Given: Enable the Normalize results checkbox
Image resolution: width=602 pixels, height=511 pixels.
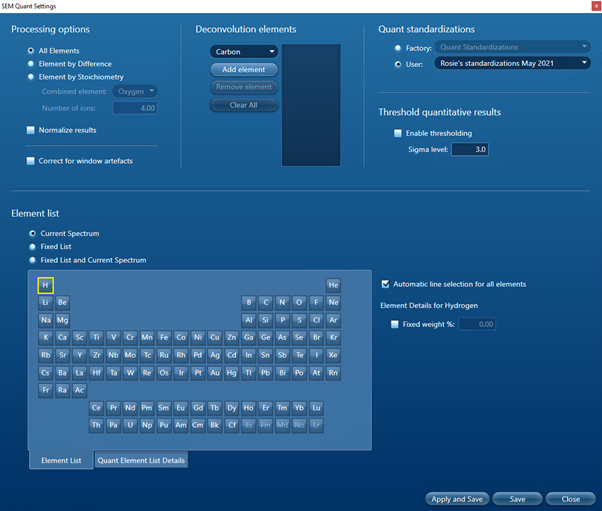Looking at the screenshot, I should click(x=31, y=130).
